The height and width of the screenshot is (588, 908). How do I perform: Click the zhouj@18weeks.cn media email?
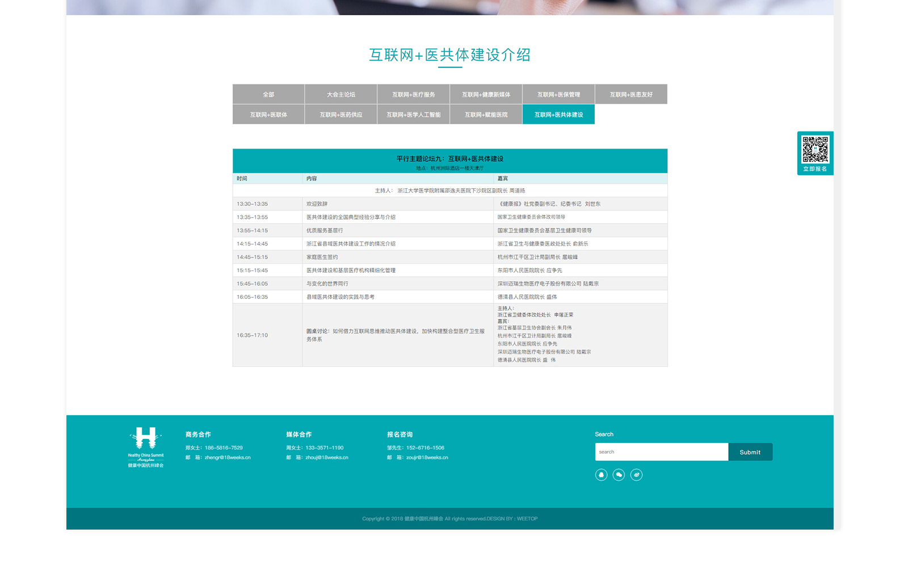pyautogui.click(x=327, y=458)
